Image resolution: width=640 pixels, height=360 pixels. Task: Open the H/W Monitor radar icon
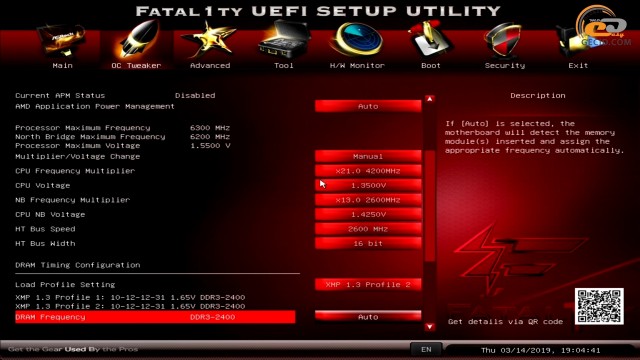click(x=358, y=40)
